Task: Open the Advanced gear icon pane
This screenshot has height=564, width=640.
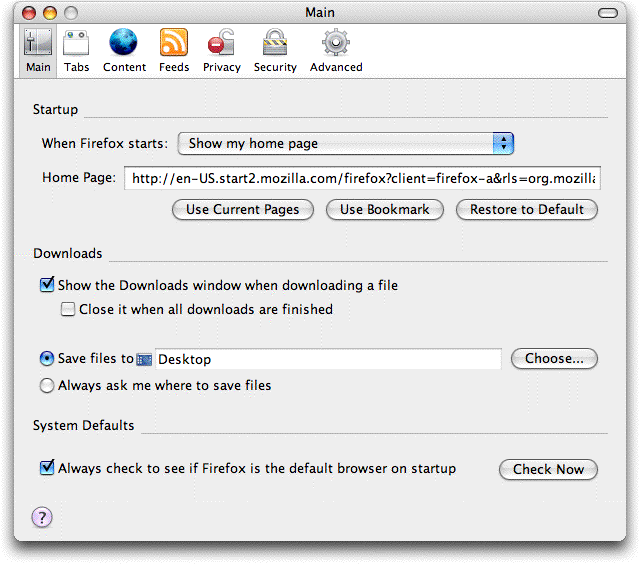Action: tap(336, 42)
